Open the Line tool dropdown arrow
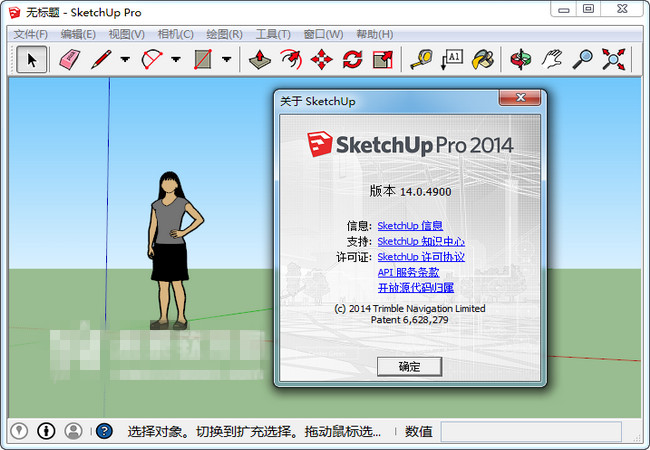This screenshot has width=650, height=450. click(125, 59)
